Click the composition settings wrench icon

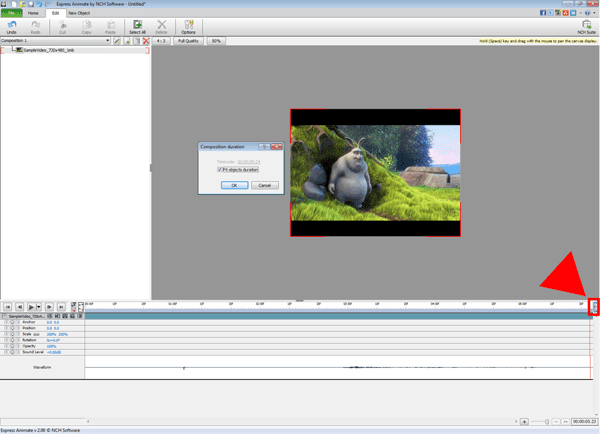pyautogui.click(x=117, y=41)
